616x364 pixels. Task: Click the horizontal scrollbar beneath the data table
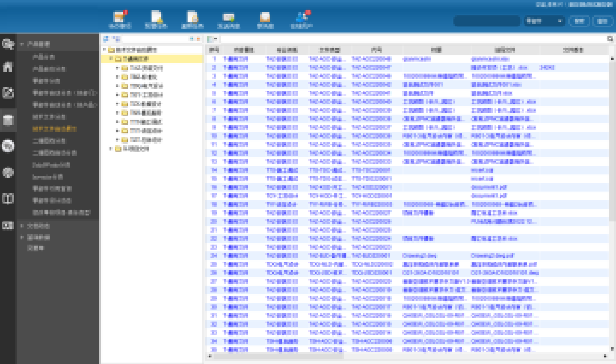tap(278, 356)
